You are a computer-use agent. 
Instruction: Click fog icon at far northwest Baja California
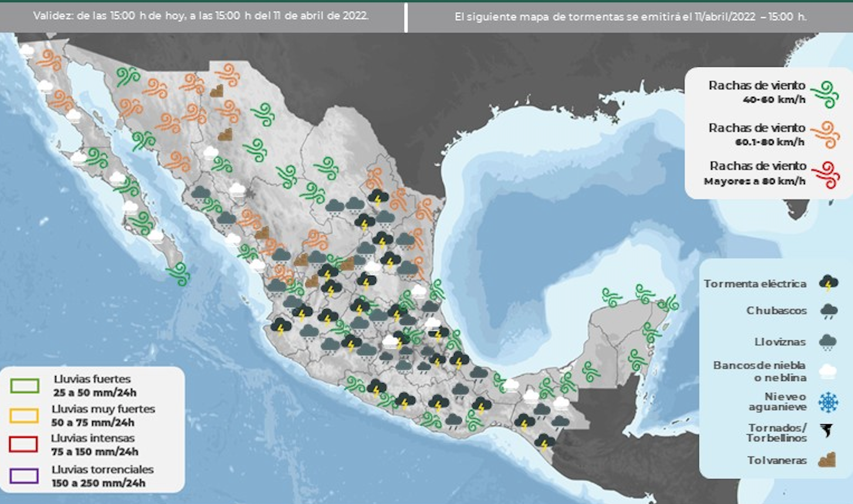tap(26, 51)
